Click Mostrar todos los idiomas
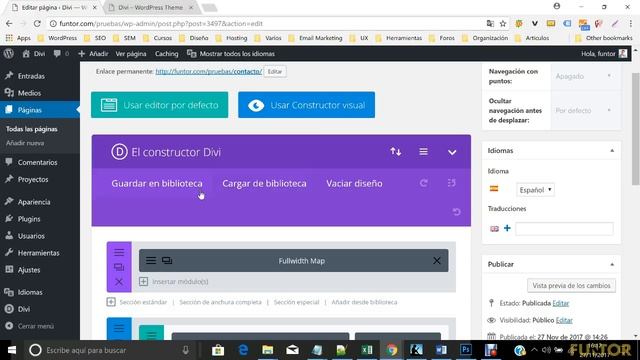 231,53
